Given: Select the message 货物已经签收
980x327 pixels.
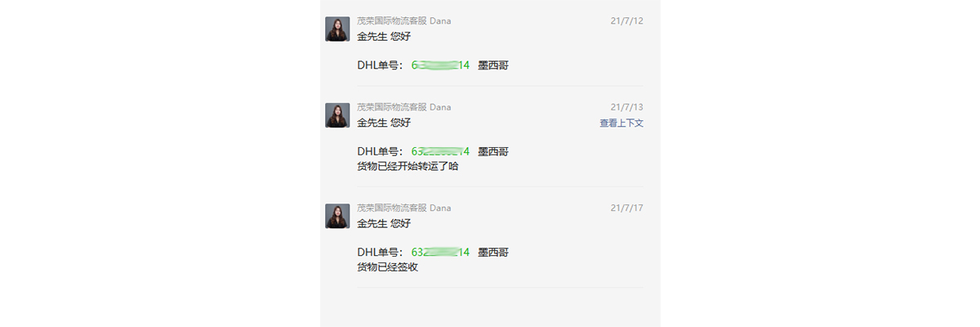Looking at the screenshot, I should pyautogui.click(x=387, y=267).
